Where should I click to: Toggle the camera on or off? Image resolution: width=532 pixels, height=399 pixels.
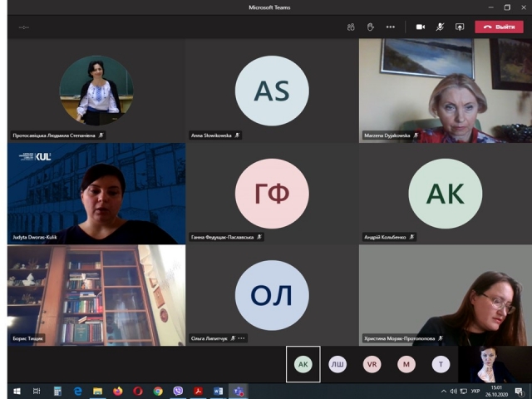[421, 27]
